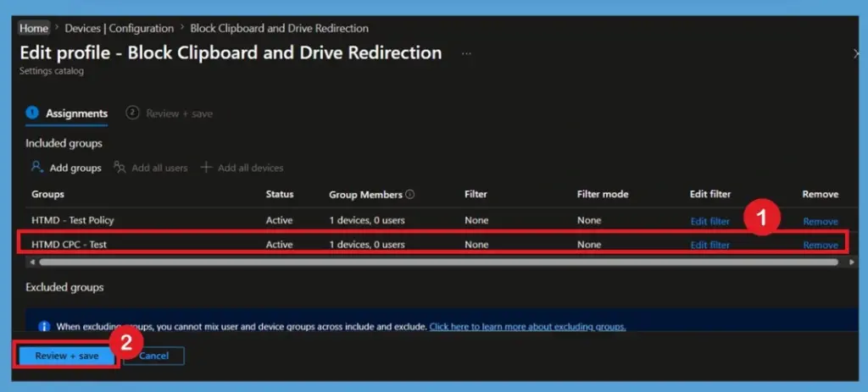
Task: Click the Cancel button
Action: (x=154, y=356)
